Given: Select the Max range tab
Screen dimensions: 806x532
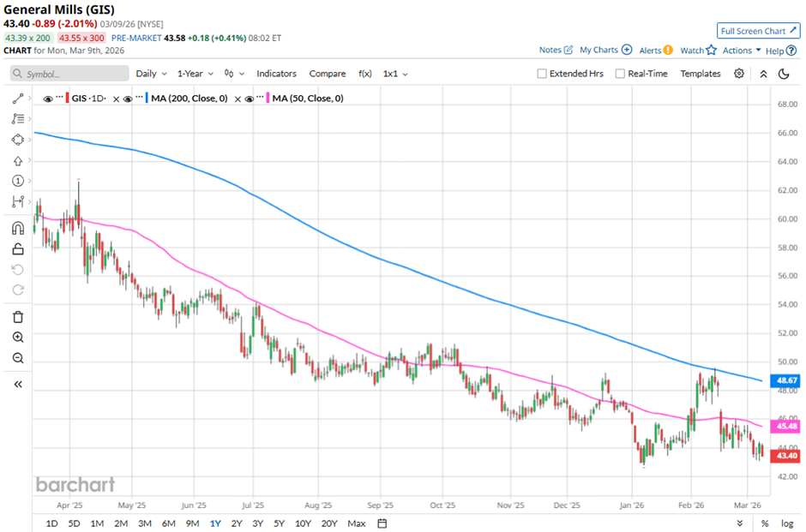Looking at the screenshot, I should [x=356, y=523].
